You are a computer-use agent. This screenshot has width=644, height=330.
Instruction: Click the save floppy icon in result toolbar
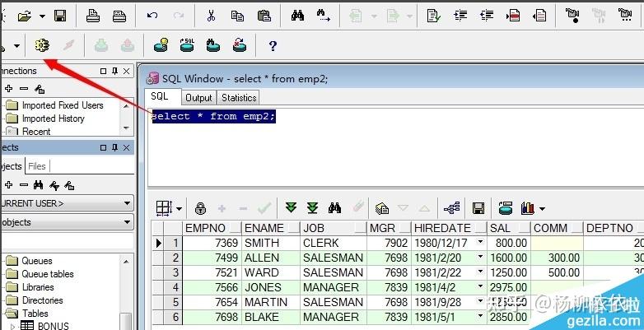tap(478, 208)
